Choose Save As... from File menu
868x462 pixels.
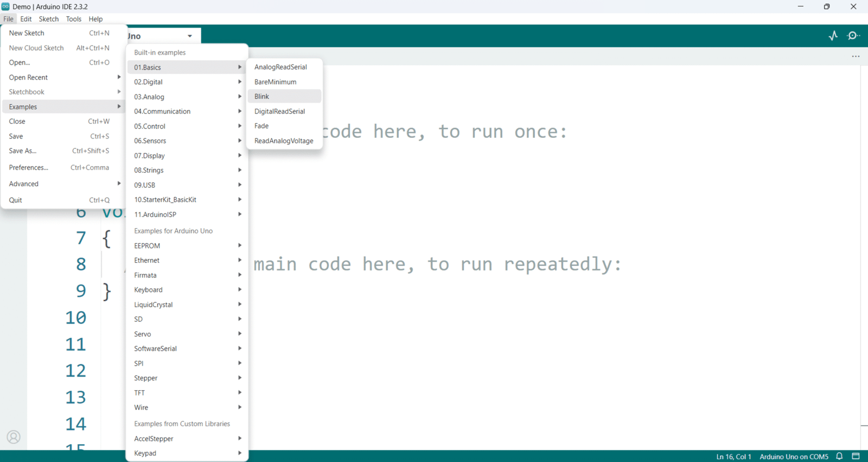point(63,150)
